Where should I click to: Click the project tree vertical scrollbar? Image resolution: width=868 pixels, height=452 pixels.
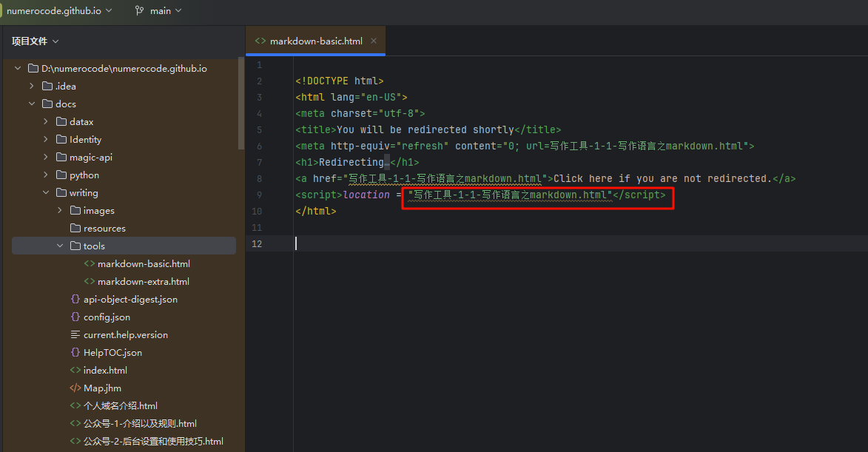pyautogui.click(x=240, y=104)
